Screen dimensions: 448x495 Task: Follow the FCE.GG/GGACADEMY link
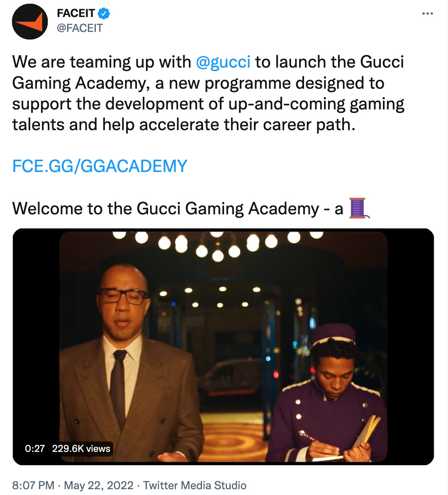[100, 166]
